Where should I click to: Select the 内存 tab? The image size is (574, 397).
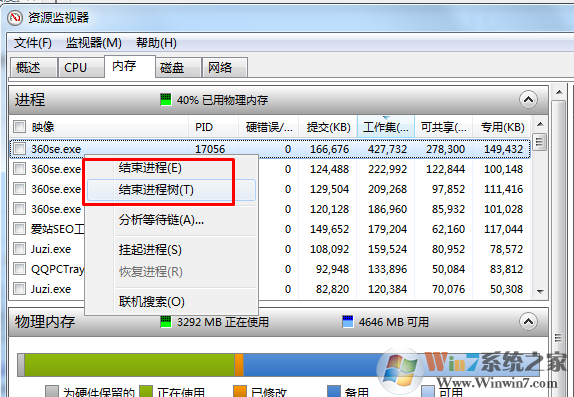pos(130,66)
